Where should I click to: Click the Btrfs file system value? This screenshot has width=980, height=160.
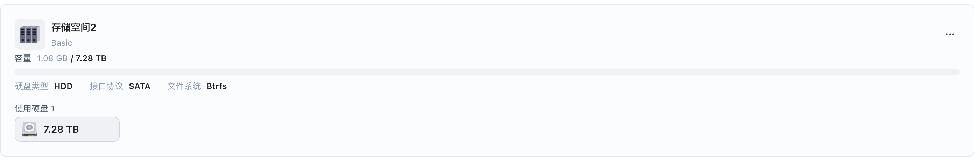click(216, 86)
